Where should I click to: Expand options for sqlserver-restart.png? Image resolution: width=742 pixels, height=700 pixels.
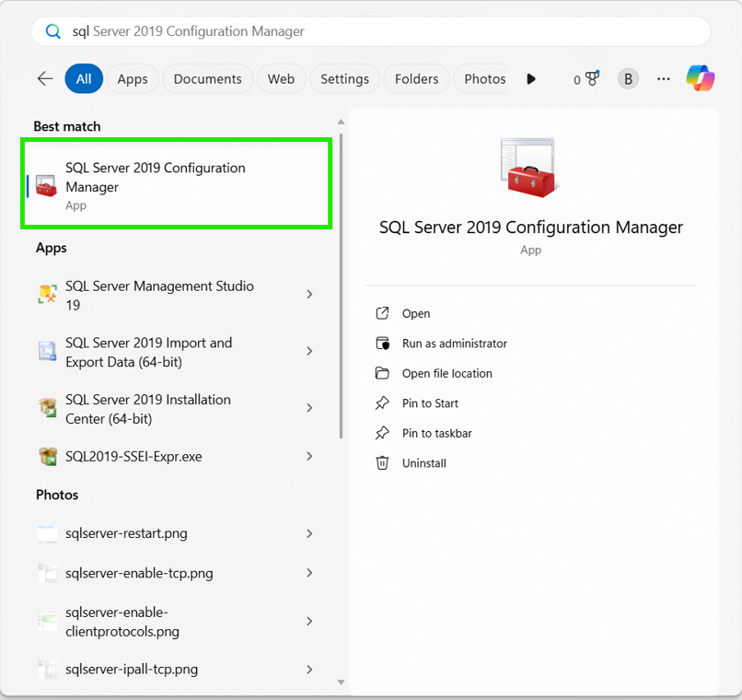tap(309, 533)
